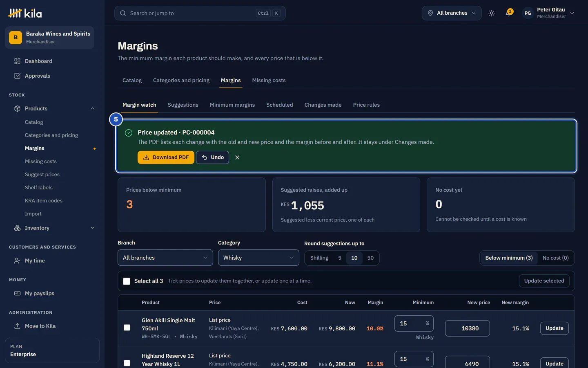Tick the Glen Akili Single Malt checkbox
This screenshot has width=588, height=368.
(x=127, y=328)
